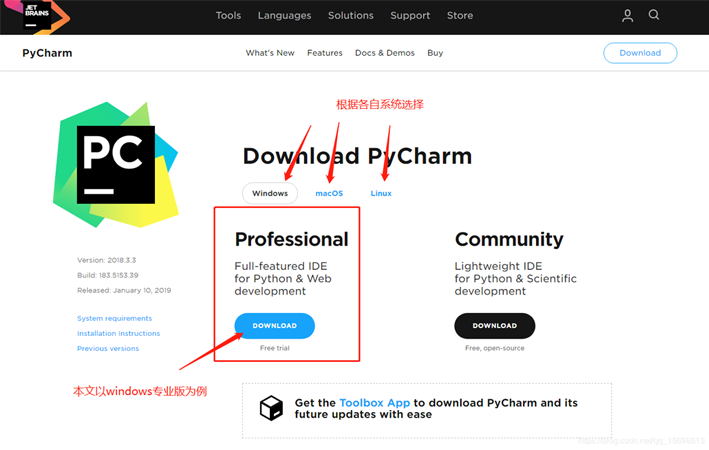Click the Community heading
Screen dimensions: 709x450
pos(509,239)
